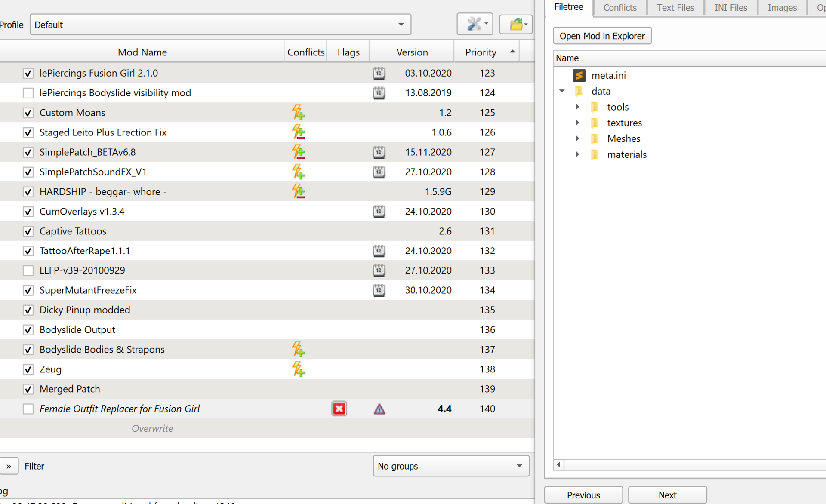Collapse the data folder in filetree
The image size is (826, 504).
[562, 91]
